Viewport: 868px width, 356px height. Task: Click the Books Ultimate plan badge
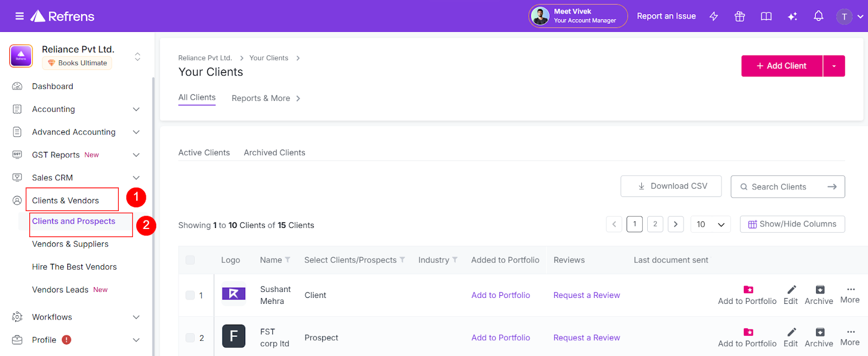[77, 63]
